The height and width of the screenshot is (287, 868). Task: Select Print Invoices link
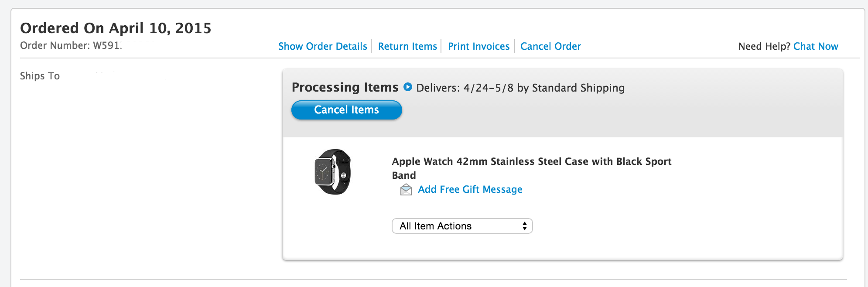pos(478,46)
